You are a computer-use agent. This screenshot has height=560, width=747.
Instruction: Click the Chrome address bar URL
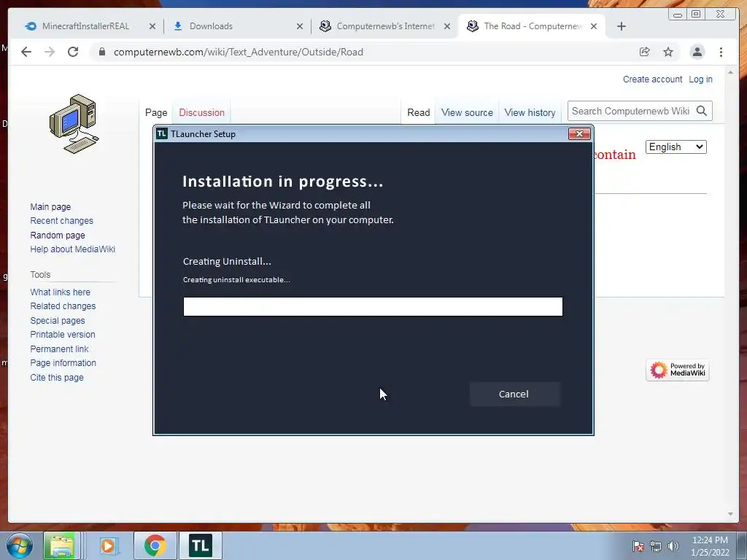(239, 52)
